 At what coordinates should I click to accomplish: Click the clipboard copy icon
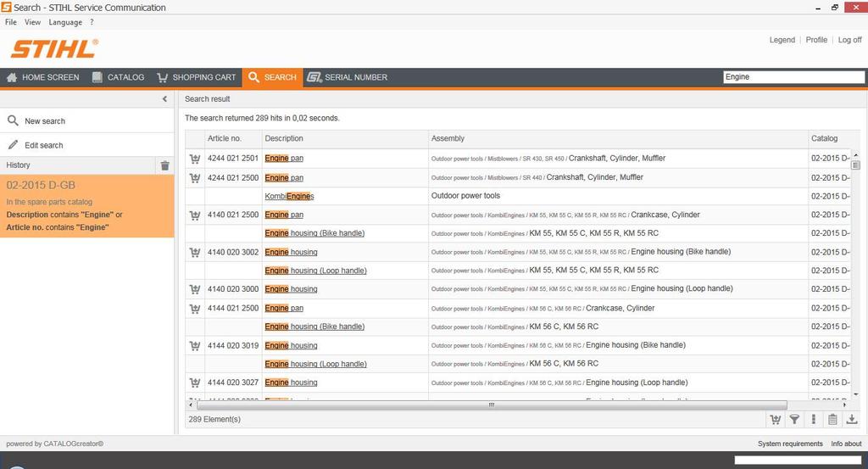pyautogui.click(x=832, y=419)
